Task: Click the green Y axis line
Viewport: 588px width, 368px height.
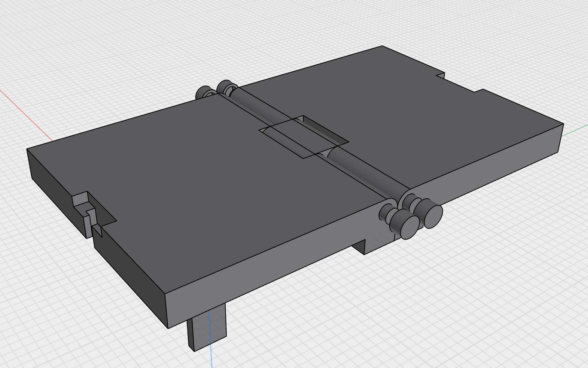Action: tap(574, 130)
